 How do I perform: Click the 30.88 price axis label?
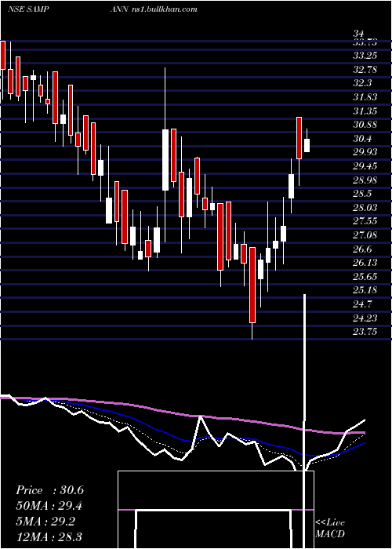point(365,125)
